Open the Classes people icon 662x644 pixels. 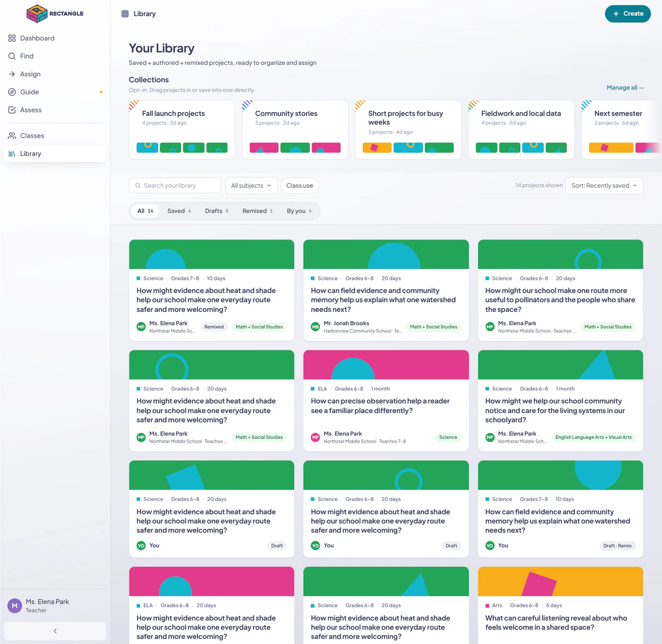[x=12, y=136]
